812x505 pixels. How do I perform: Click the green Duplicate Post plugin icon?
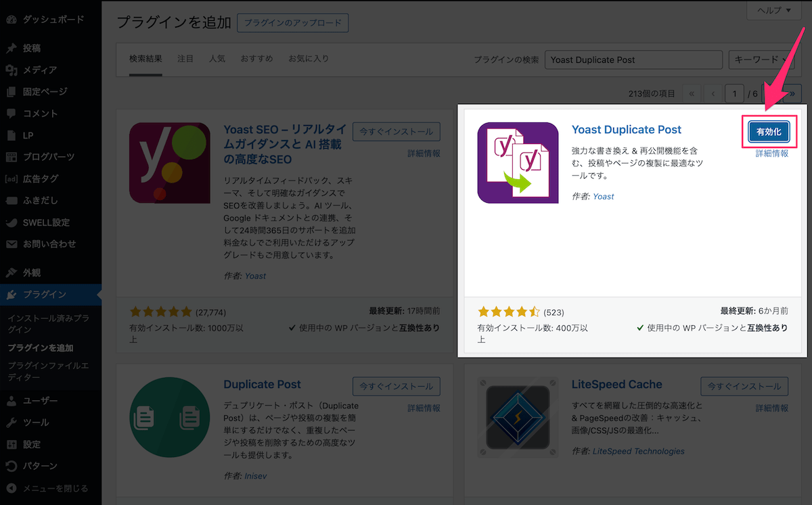click(169, 417)
